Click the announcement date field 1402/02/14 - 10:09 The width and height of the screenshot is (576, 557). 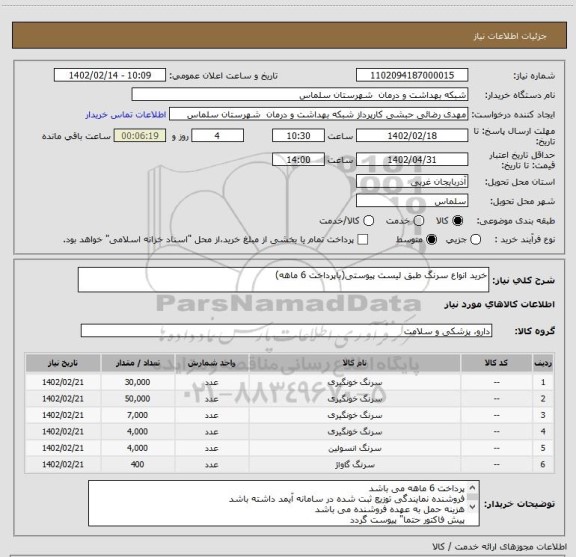coord(110,75)
